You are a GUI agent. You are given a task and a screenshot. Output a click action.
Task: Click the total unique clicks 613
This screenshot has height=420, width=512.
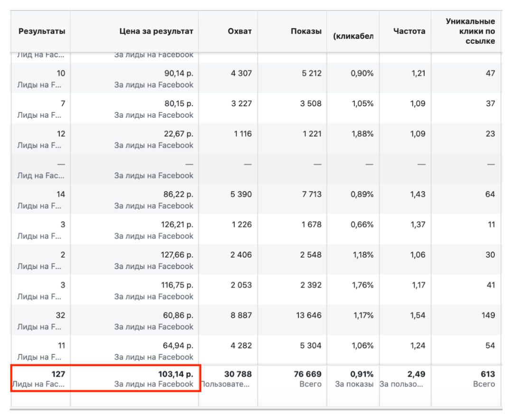(487, 374)
